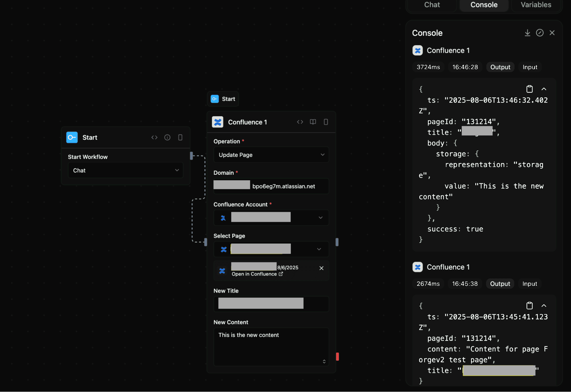571x392 pixels.
Task: Click the code brackets icon on the Start node
Action: pyautogui.click(x=154, y=137)
